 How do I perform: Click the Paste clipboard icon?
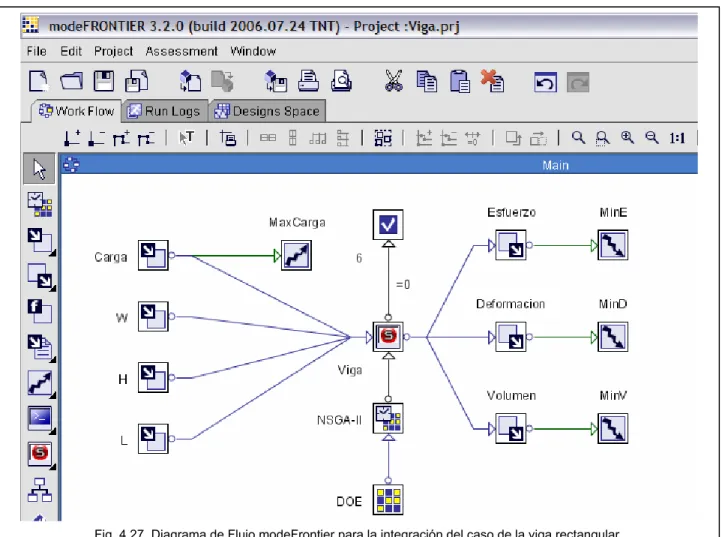pyautogui.click(x=460, y=82)
